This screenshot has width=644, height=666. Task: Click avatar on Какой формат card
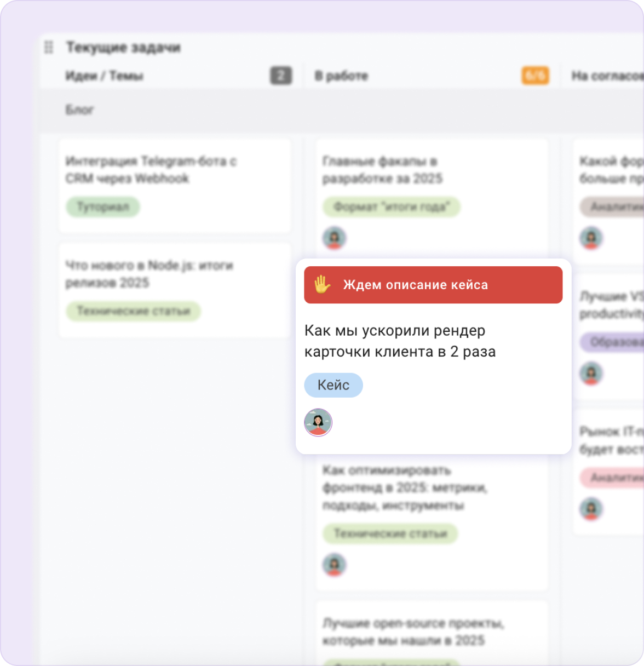(x=591, y=238)
